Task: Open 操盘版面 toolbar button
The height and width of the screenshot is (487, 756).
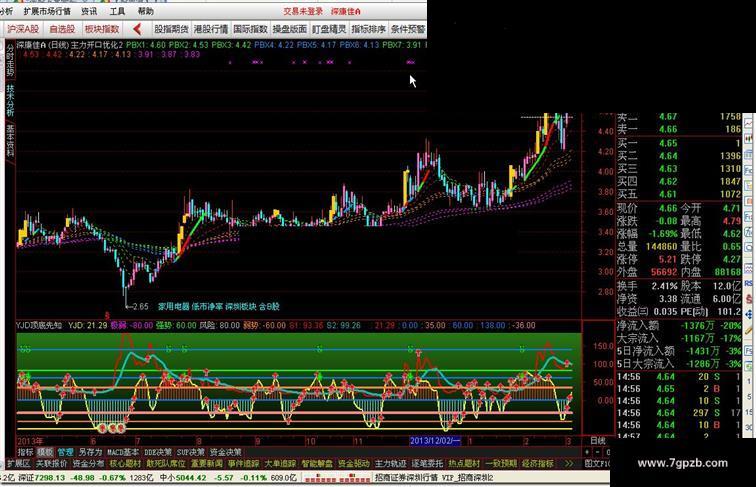Action: 290,29
